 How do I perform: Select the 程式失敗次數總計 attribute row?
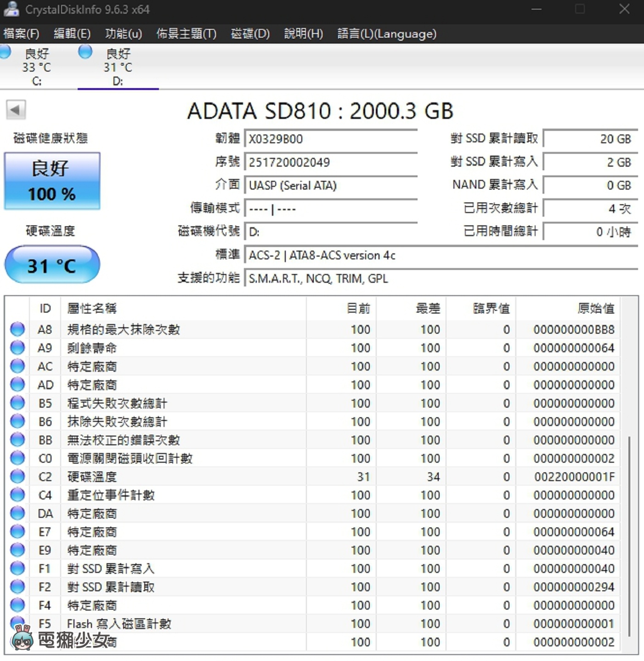[312, 403]
